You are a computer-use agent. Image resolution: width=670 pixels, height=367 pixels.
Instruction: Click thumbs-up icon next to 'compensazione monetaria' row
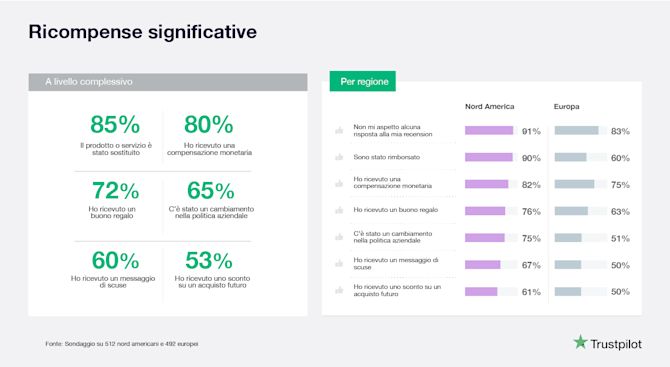(x=339, y=184)
